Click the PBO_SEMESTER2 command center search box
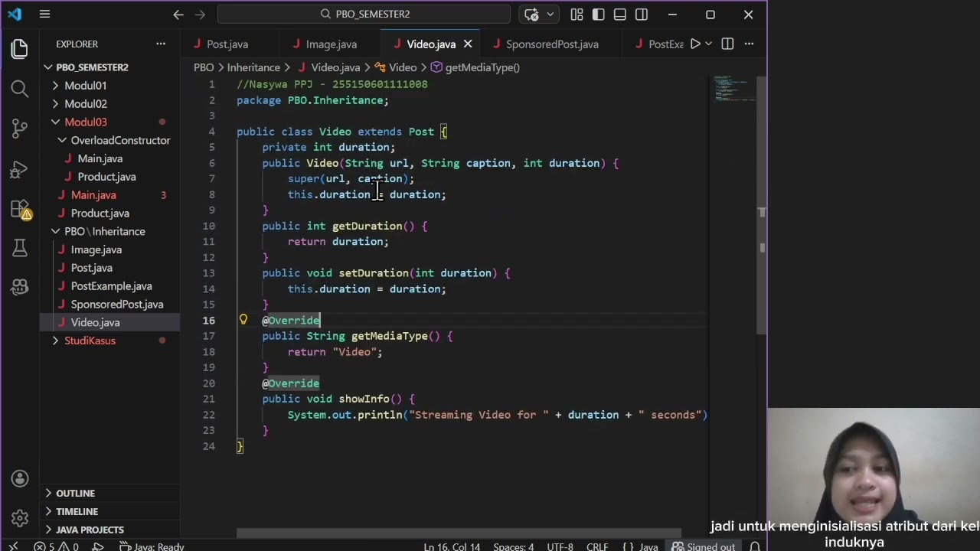Viewport: 980px width, 551px height. pyautogui.click(x=364, y=14)
